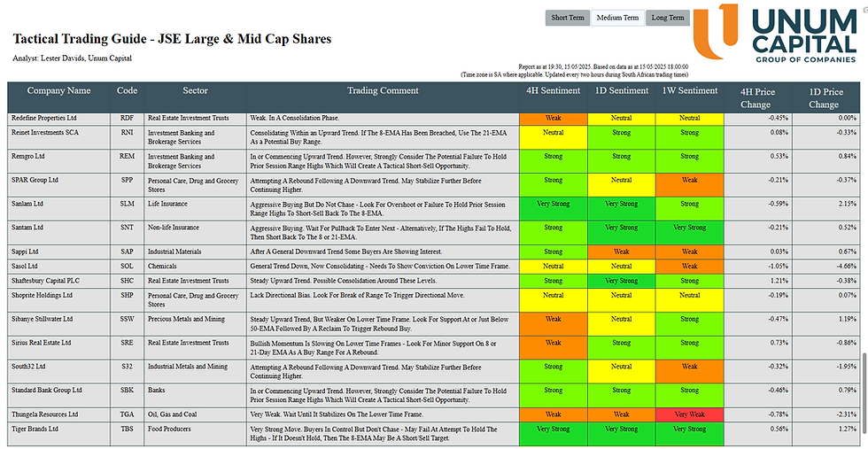Click Sasol's 'General Trend Down' trading comment
Viewport: 868px width, 449px height.
click(379, 267)
